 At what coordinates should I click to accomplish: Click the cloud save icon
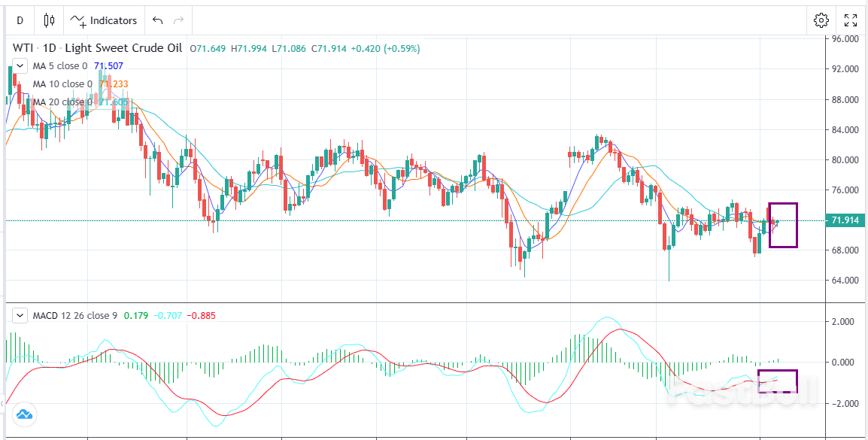coord(25,414)
